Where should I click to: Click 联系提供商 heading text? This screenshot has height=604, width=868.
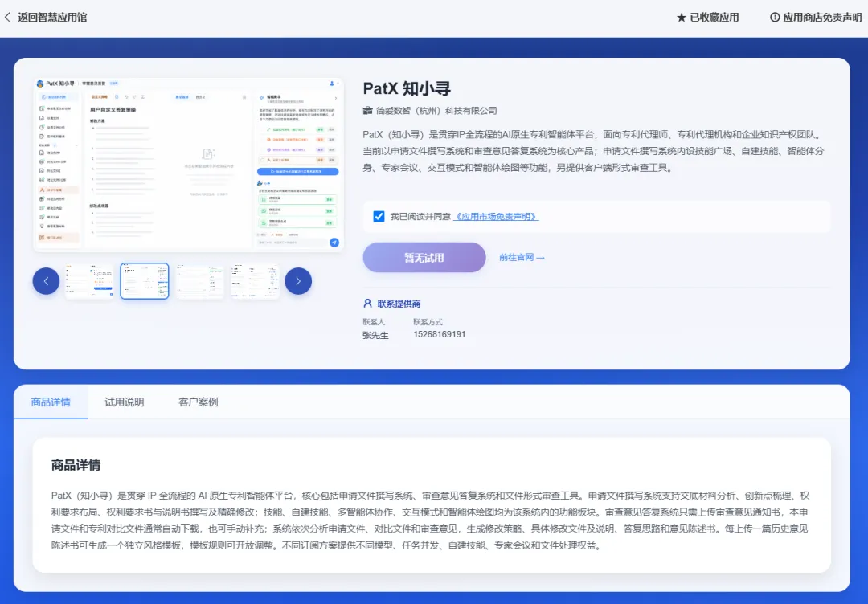399,304
